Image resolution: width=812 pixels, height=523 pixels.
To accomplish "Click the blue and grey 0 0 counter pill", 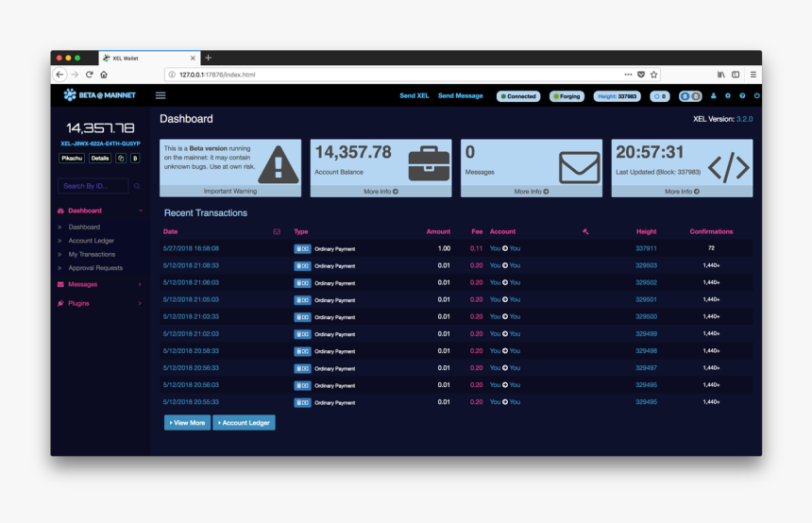I will tap(690, 96).
